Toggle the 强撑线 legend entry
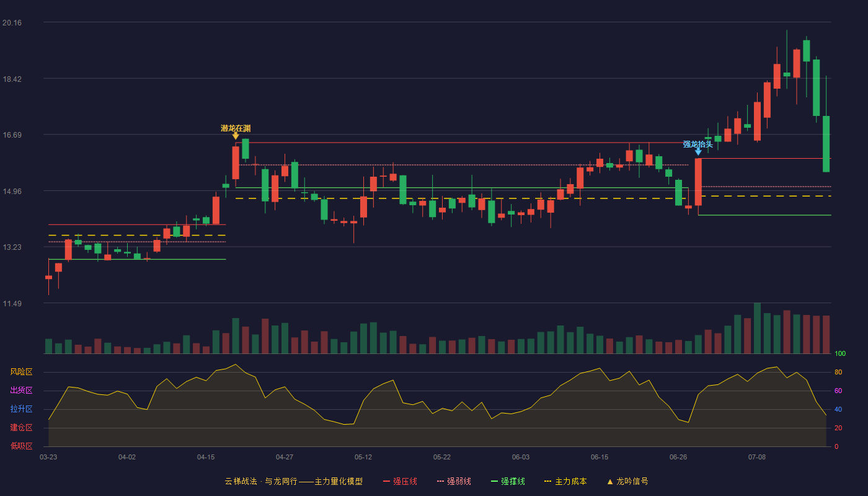 (508, 481)
